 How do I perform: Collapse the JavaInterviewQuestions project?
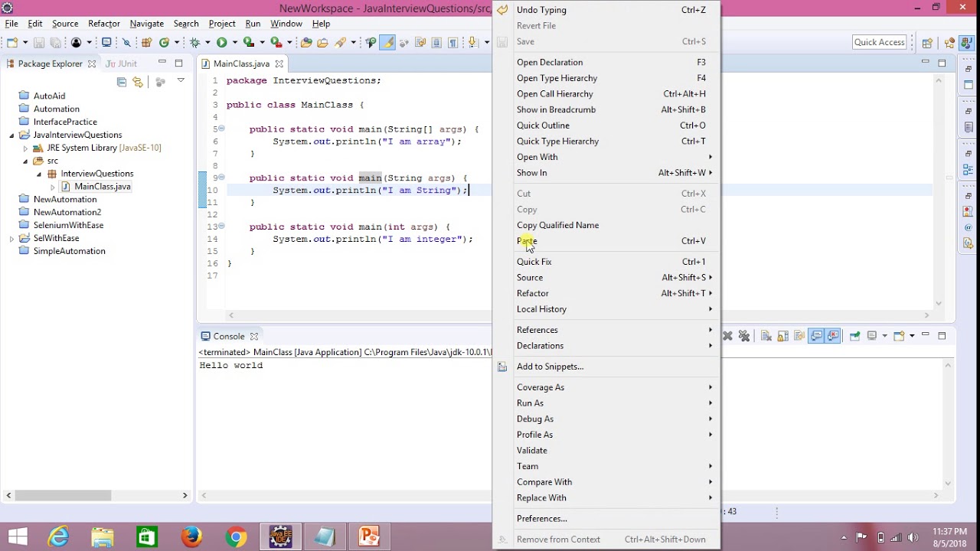click(12, 135)
